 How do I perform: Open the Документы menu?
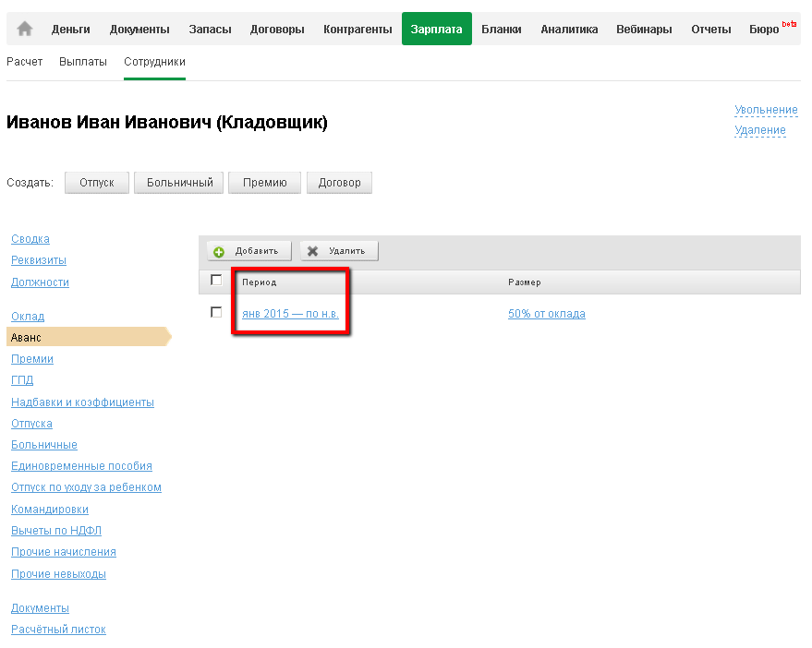139,29
